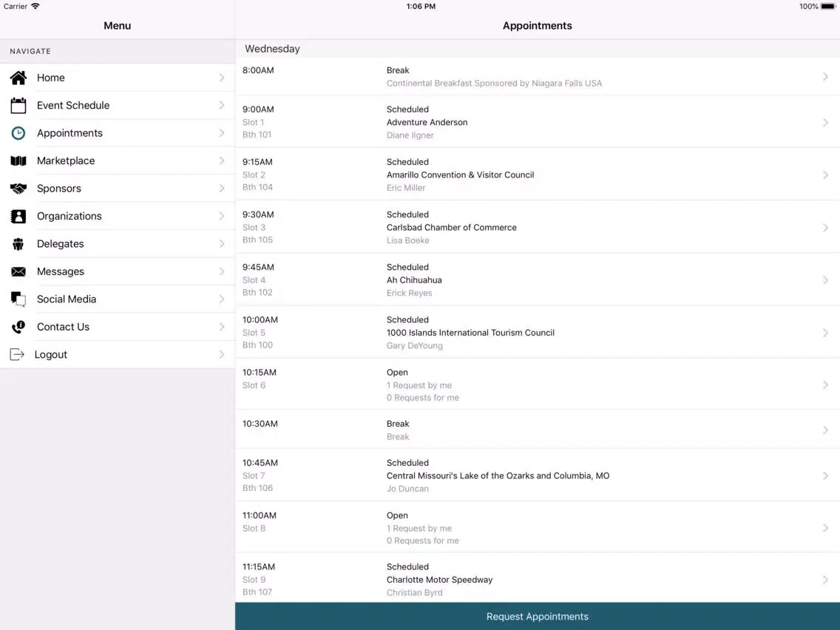Open the 1000 Islands International Tourism Council appointment
840x630 pixels.
[538, 333]
